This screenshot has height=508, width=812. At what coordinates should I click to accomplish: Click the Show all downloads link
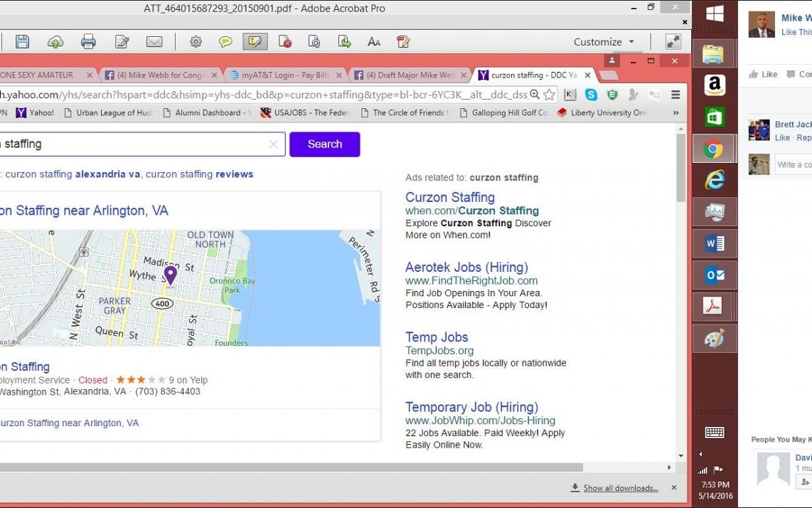coord(620,488)
